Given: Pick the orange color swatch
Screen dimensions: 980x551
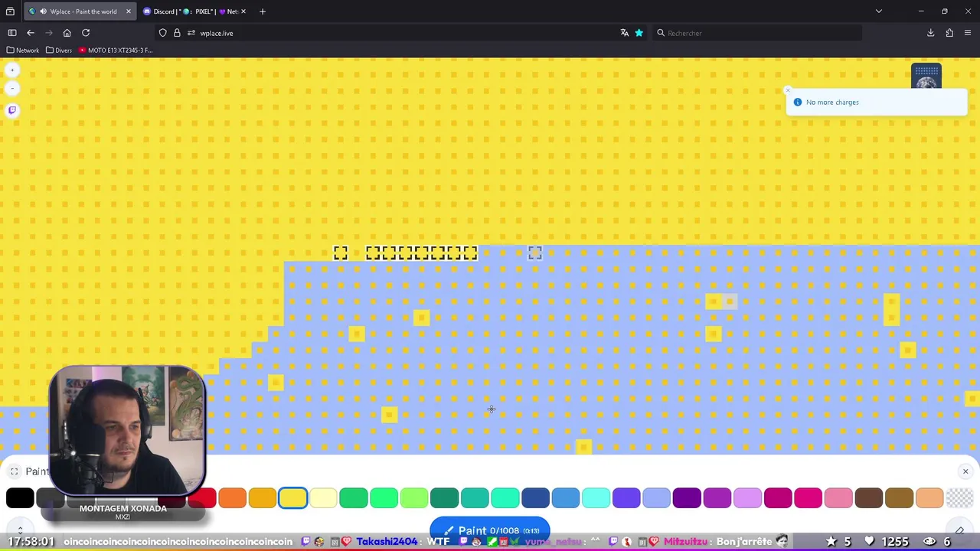Looking at the screenshot, I should click(x=232, y=498).
